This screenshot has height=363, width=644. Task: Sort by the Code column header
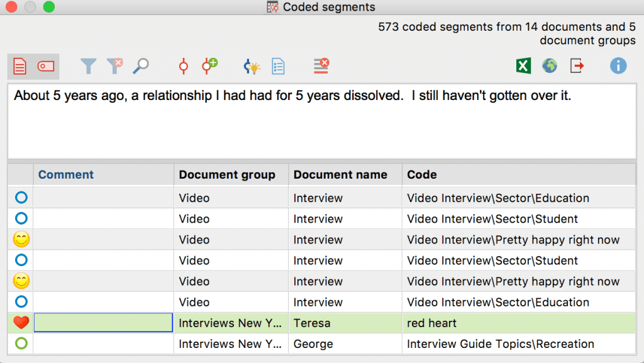click(519, 174)
